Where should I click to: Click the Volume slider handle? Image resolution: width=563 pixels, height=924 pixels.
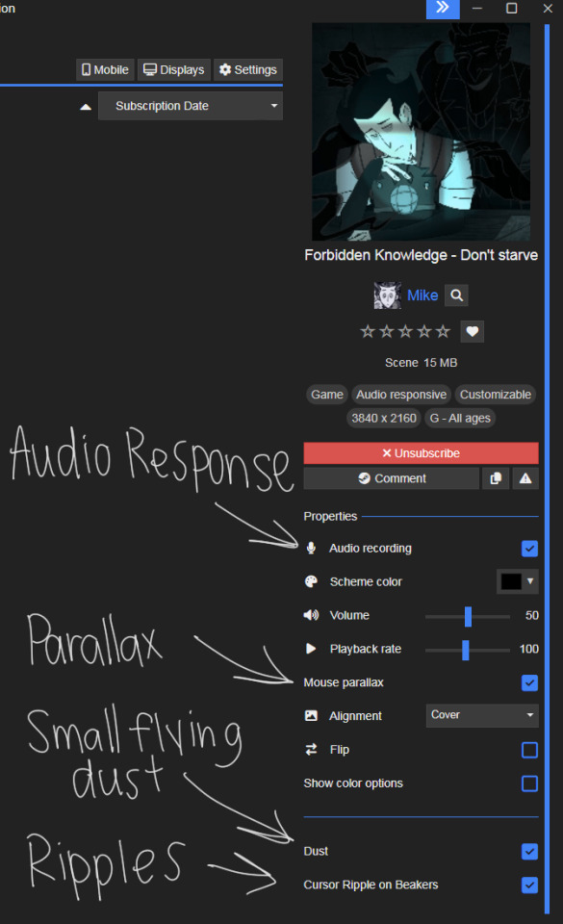click(x=468, y=616)
